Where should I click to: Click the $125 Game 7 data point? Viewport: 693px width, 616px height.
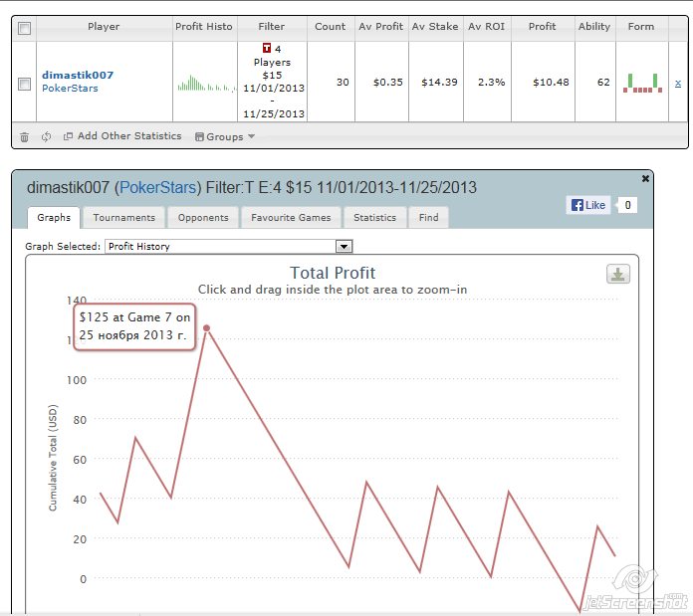point(206,328)
